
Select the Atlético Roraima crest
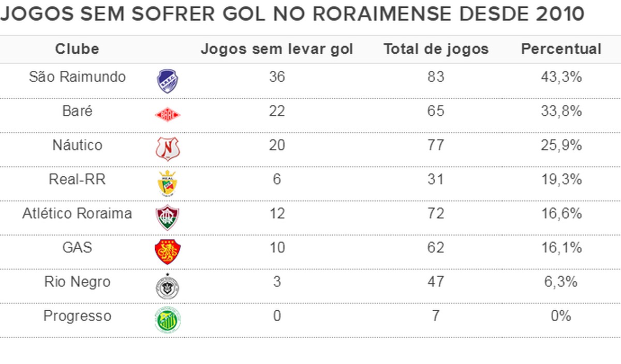pyautogui.click(x=168, y=218)
